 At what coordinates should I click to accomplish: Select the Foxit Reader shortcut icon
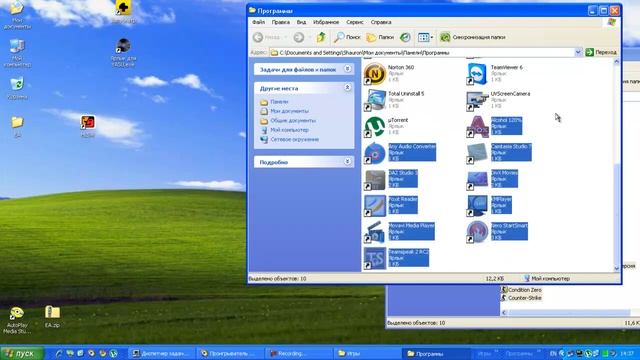375,206
